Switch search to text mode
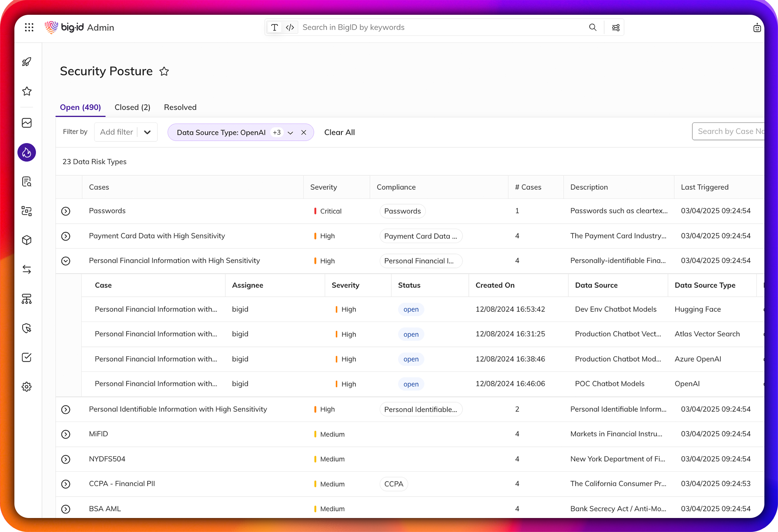This screenshot has height=532, width=778. pyautogui.click(x=275, y=28)
